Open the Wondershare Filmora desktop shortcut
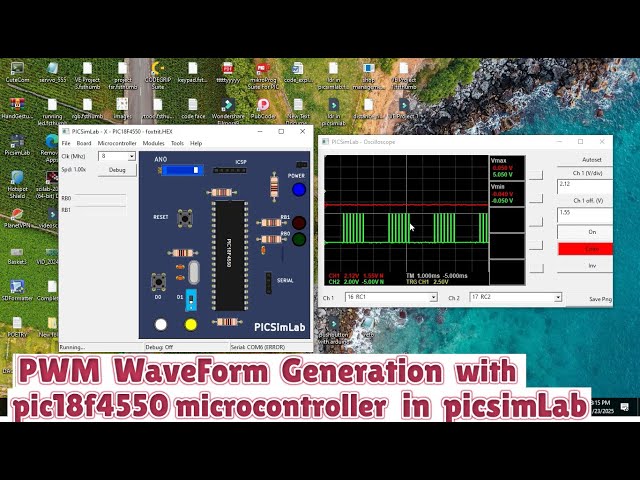 (228, 111)
